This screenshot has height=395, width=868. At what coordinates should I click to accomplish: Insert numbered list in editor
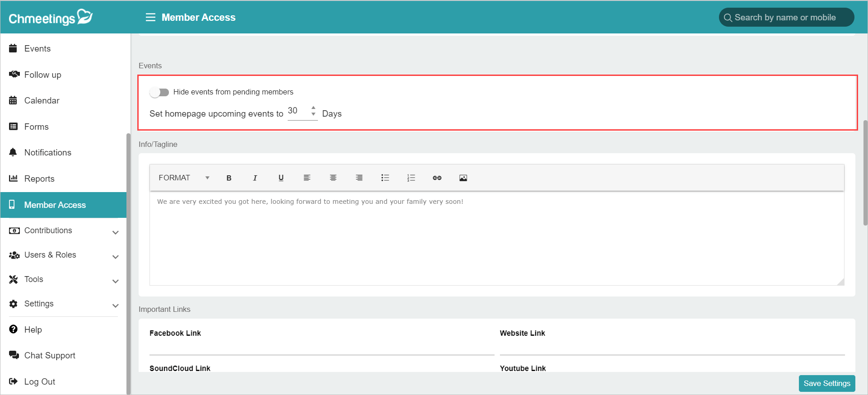click(x=411, y=178)
